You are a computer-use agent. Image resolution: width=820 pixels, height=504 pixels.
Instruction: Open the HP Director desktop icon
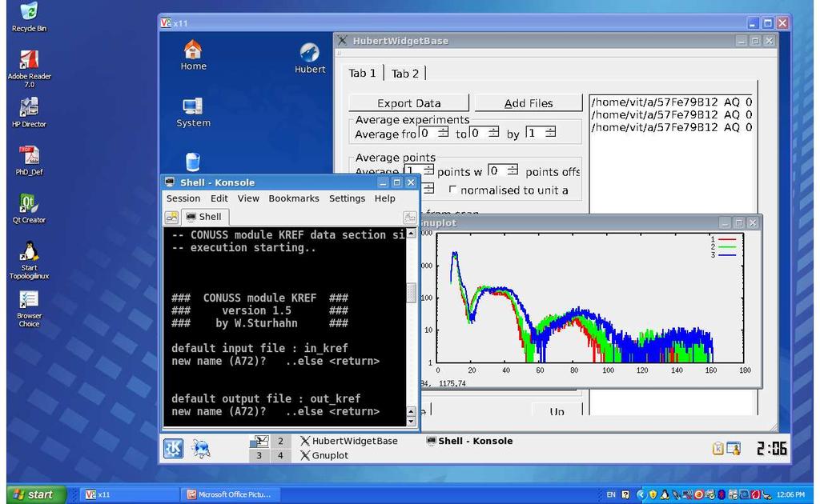tap(29, 112)
